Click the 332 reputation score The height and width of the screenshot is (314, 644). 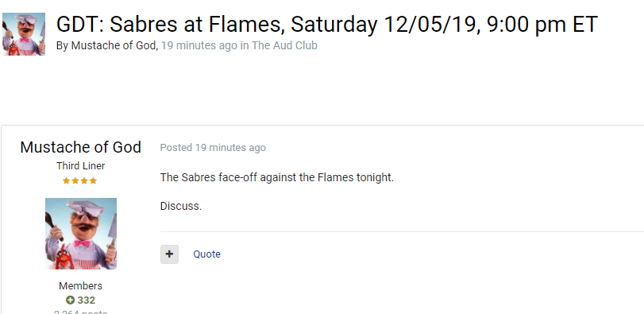coord(87,300)
